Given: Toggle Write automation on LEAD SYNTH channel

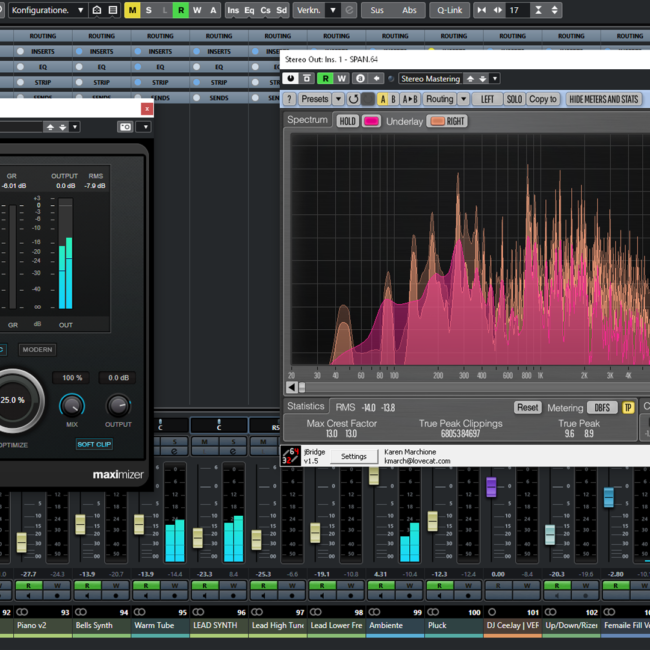Looking at the screenshot, I should [234, 585].
